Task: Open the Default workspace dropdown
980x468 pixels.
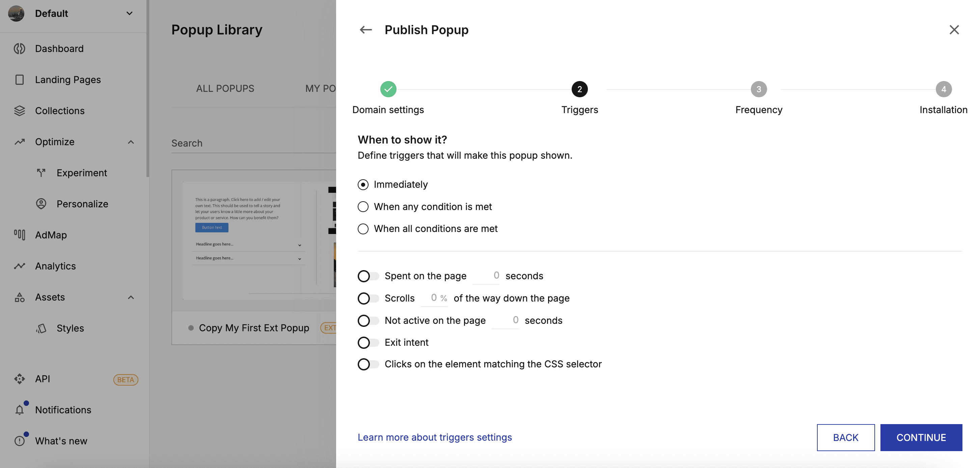Action: pos(129,13)
